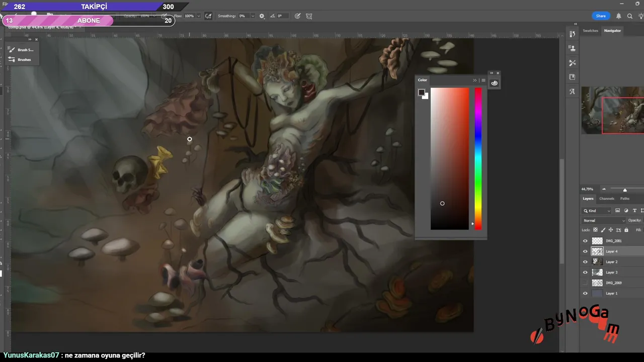This screenshot has height=362, width=644.
Task: Hide Layer 4 visibility eye
Action: click(585, 251)
